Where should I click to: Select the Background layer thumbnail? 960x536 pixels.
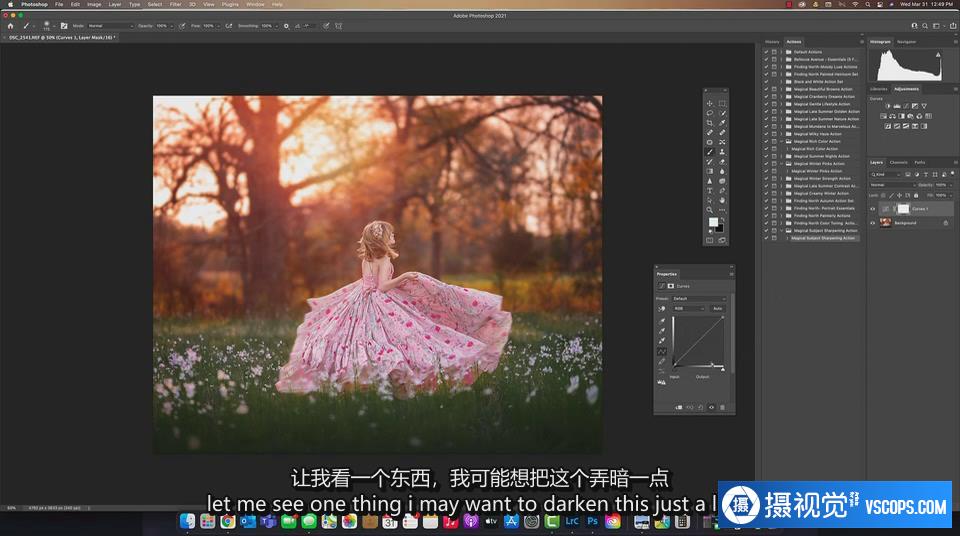(x=885, y=222)
